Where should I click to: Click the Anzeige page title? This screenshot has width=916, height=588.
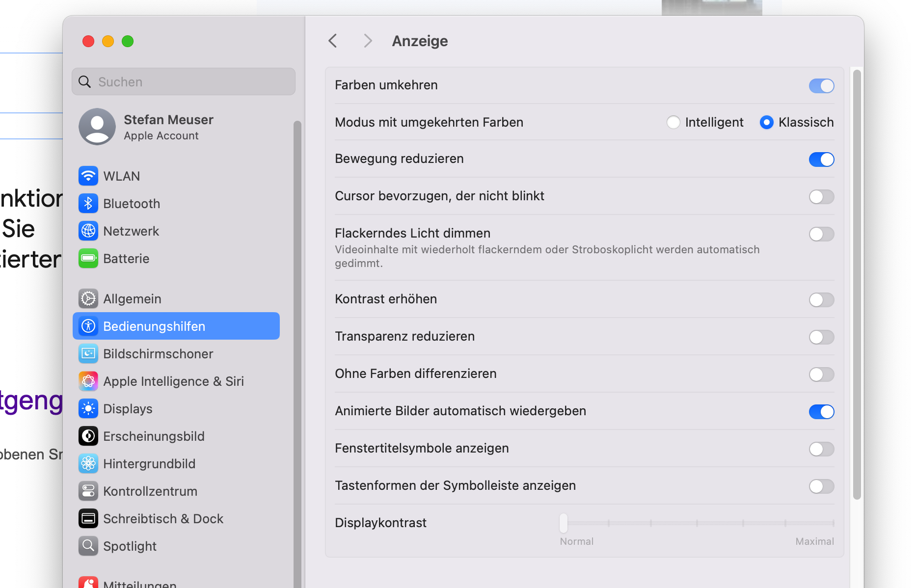point(420,41)
